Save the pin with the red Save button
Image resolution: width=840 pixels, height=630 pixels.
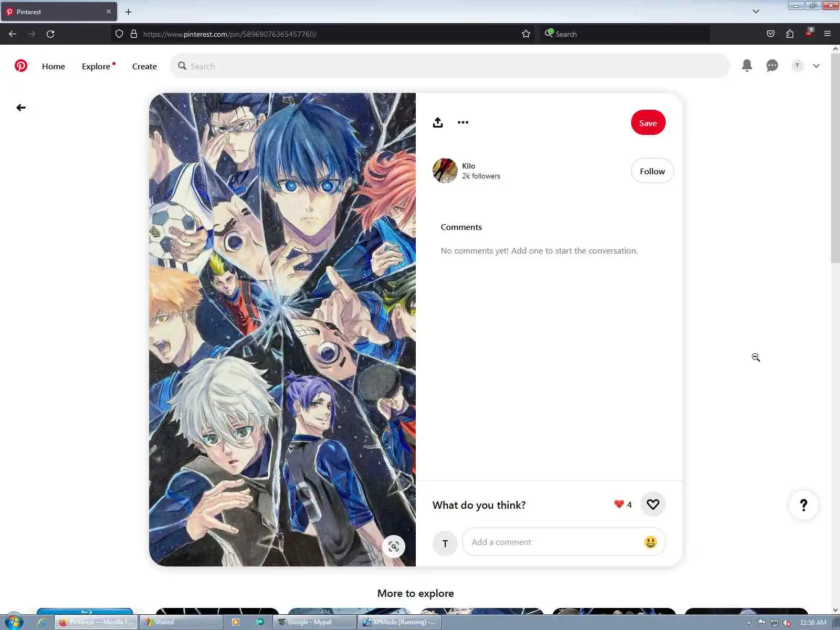click(648, 123)
